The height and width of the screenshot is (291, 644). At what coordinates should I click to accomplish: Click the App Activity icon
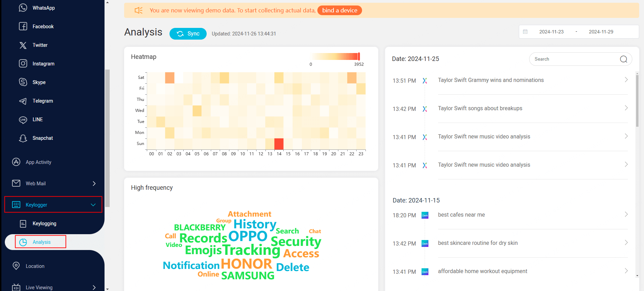[16, 162]
